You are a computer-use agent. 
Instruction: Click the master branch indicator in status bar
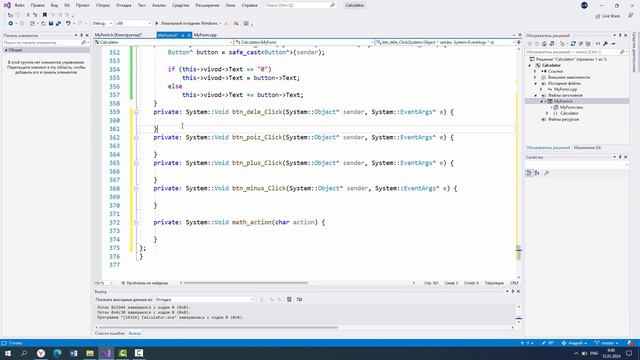pyautogui.click(x=607, y=343)
